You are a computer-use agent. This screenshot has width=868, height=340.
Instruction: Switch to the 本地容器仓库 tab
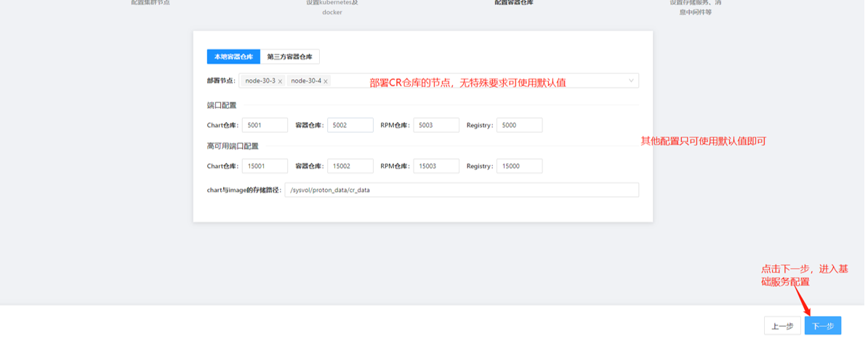233,57
